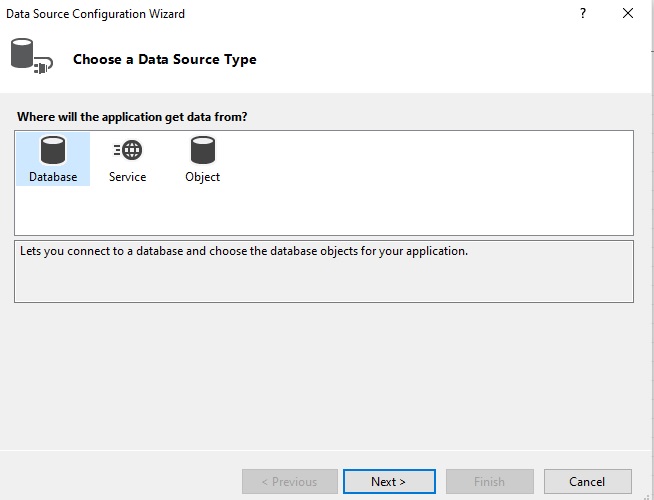654x500 pixels.
Task: Click the disabled < Previous button
Action: [290, 482]
